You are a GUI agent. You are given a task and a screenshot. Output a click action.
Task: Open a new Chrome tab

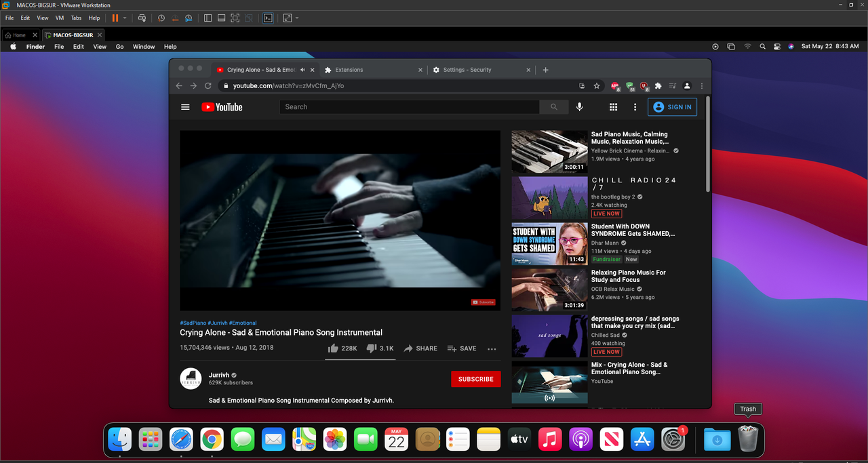point(546,70)
